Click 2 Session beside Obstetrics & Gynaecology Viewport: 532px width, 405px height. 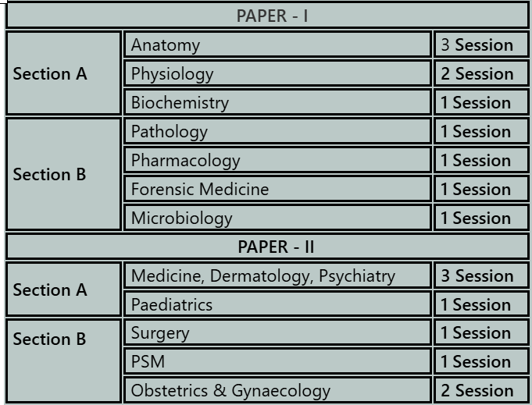(477, 390)
